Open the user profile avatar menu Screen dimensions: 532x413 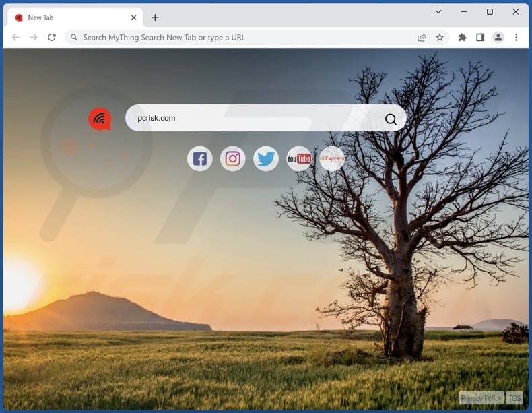pyautogui.click(x=498, y=38)
